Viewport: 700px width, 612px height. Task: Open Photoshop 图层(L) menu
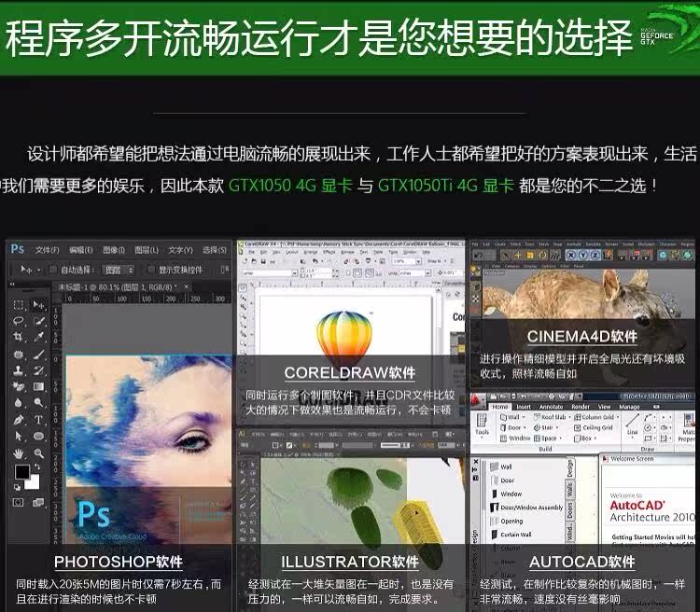coord(147,250)
